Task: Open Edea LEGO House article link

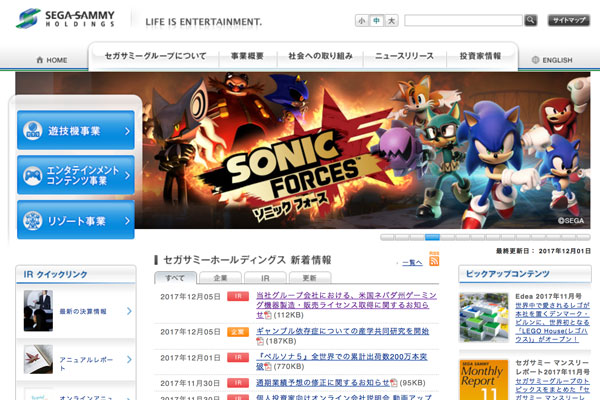Action: pyautogui.click(x=552, y=322)
